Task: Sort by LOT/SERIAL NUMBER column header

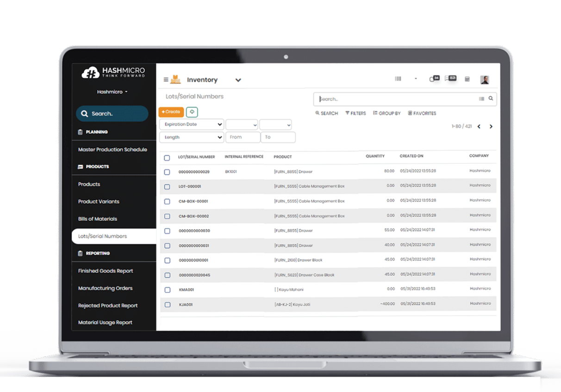Action: click(x=196, y=157)
